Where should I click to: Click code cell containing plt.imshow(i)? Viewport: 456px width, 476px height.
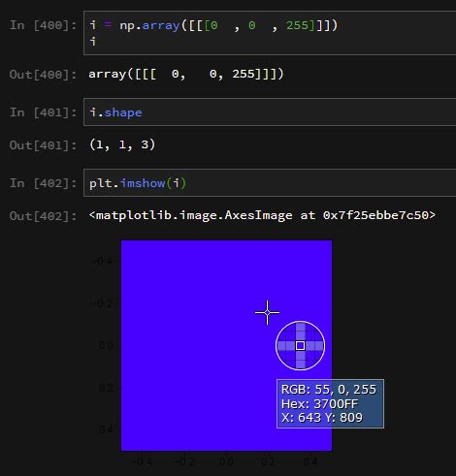click(x=270, y=183)
